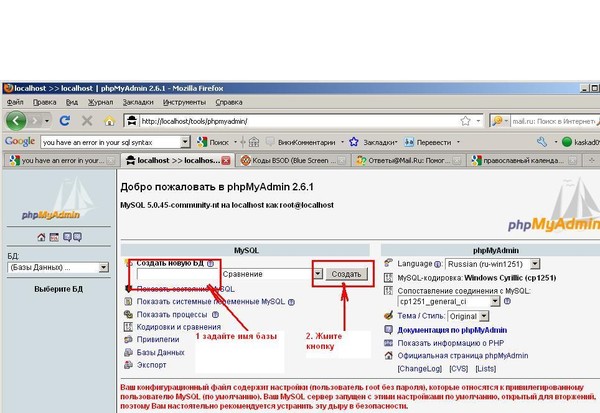
Task: Click the Google logo on the toolbar
Action: [20, 142]
